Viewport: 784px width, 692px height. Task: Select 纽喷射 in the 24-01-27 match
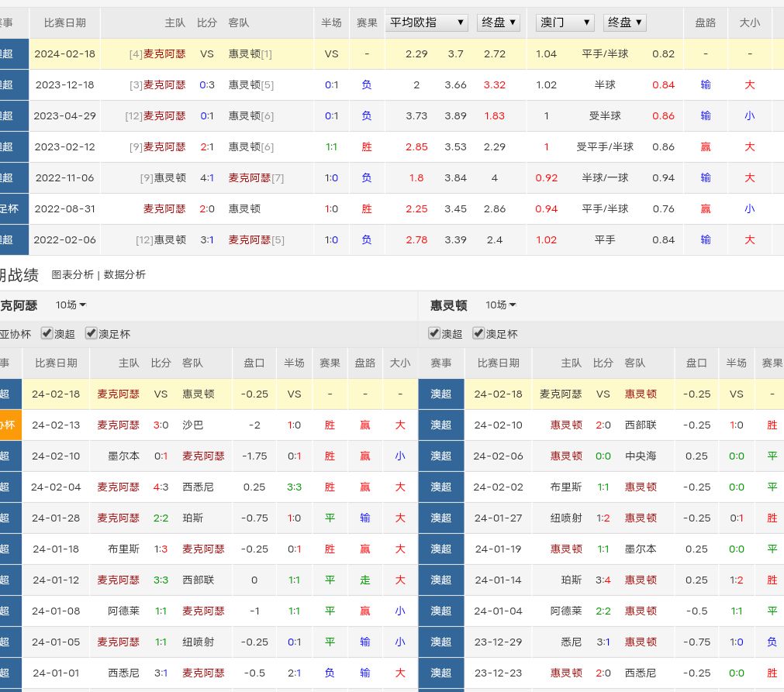[x=566, y=518]
